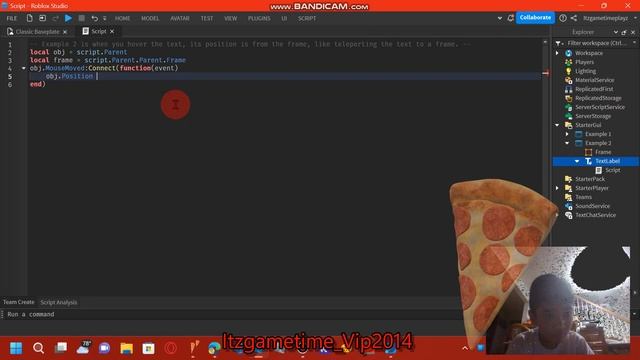Open the quick access toolbar dropdown
Screen dimensions: 640x360
104,18
